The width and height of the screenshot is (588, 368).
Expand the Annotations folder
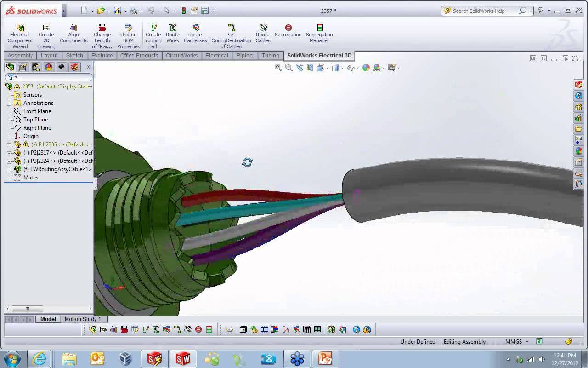tap(9, 103)
